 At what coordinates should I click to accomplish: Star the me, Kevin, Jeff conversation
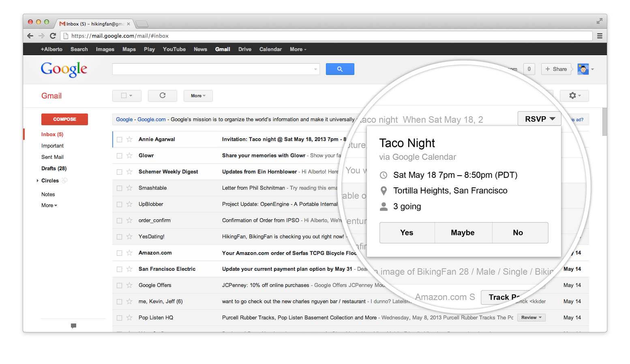[129, 302]
